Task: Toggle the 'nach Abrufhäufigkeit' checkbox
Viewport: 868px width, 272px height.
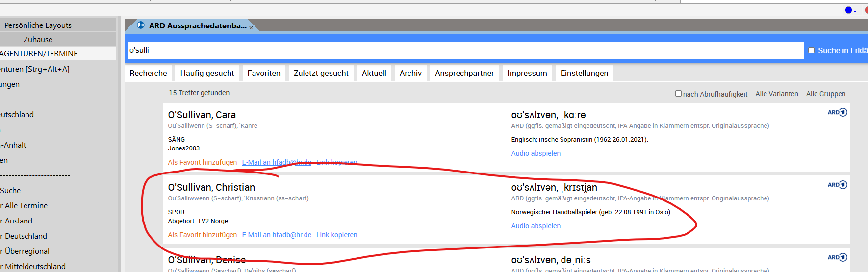Action: (x=678, y=93)
